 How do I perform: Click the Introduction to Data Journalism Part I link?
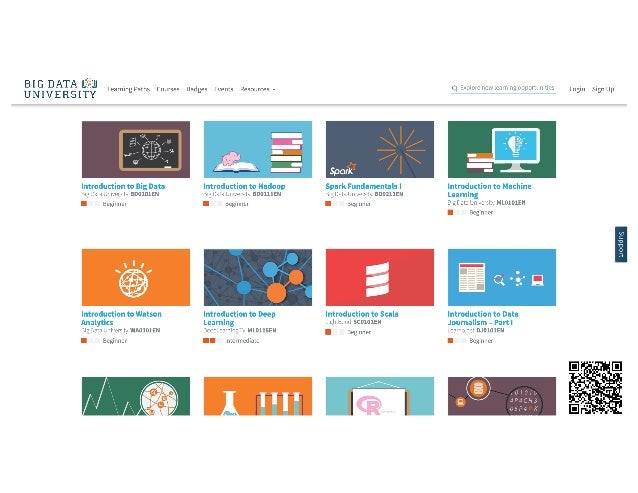tap(483, 318)
